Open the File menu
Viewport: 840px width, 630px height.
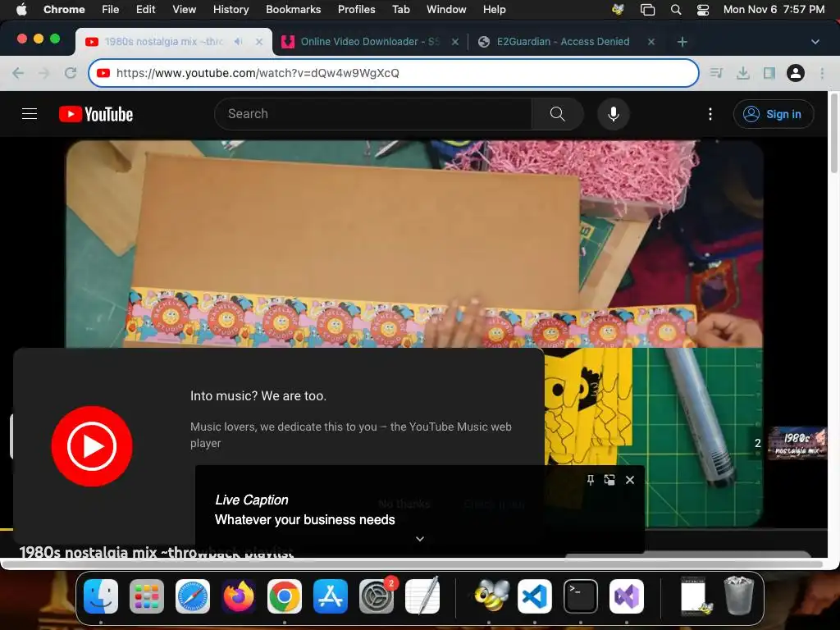tap(111, 9)
